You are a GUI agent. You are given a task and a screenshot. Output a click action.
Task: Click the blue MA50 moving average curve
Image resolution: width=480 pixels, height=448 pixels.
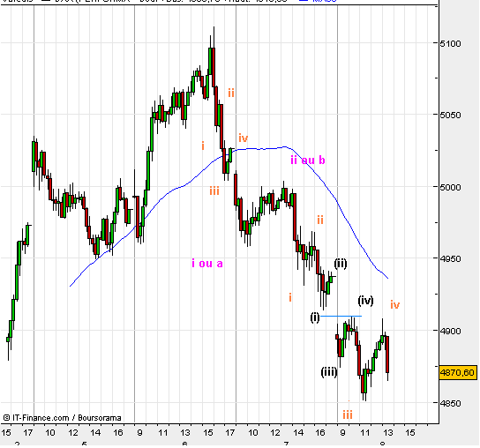tap(262, 149)
